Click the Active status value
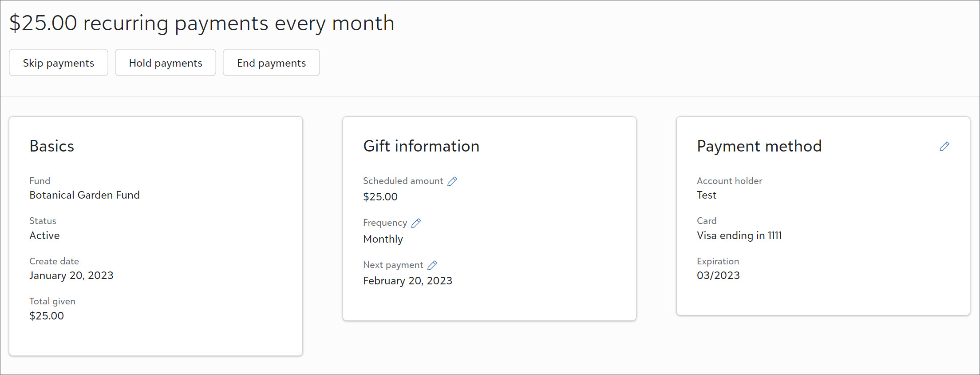 click(x=44, y=235)
